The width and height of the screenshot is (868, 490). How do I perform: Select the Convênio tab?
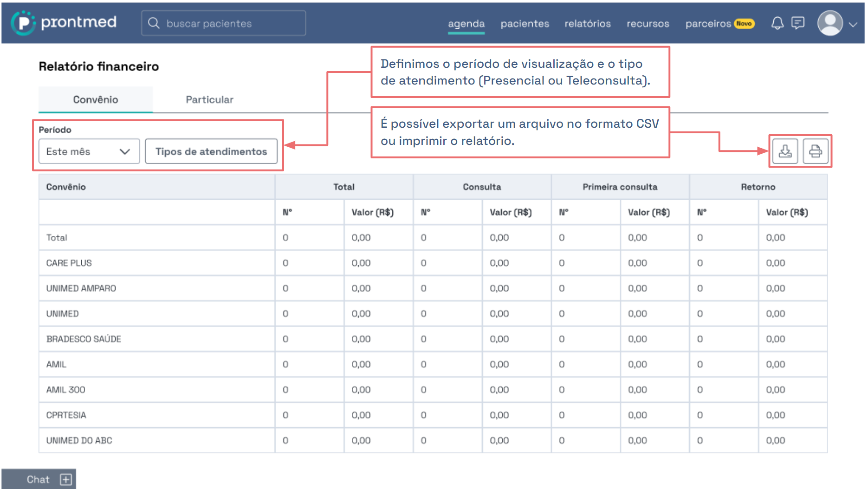pyautogui.click(x=96, y=99)
